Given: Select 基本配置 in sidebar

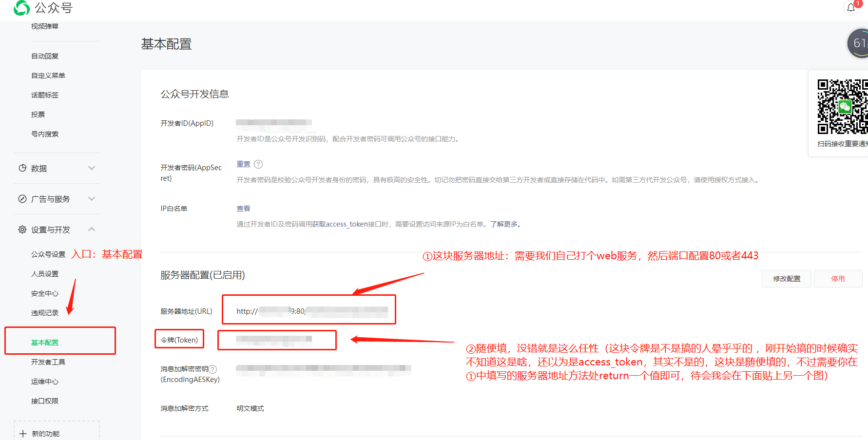Looking at the screenshot, I should click(x=45, y=343).
